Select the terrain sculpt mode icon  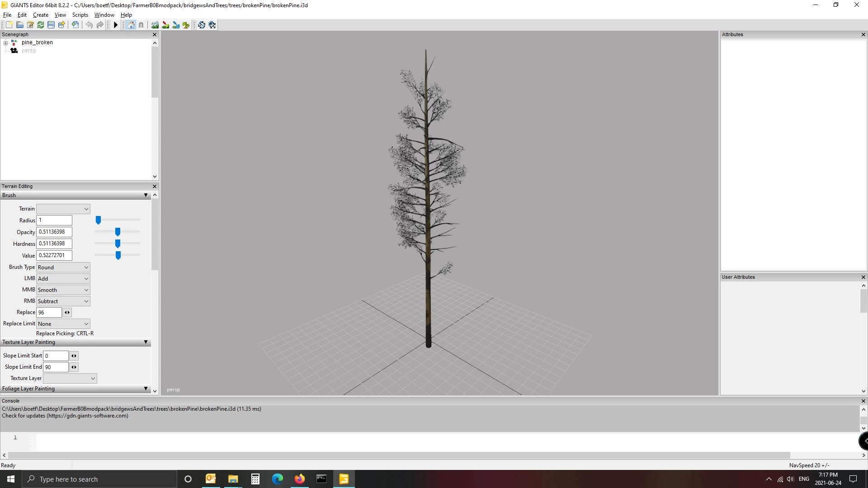tap(155, 25)
